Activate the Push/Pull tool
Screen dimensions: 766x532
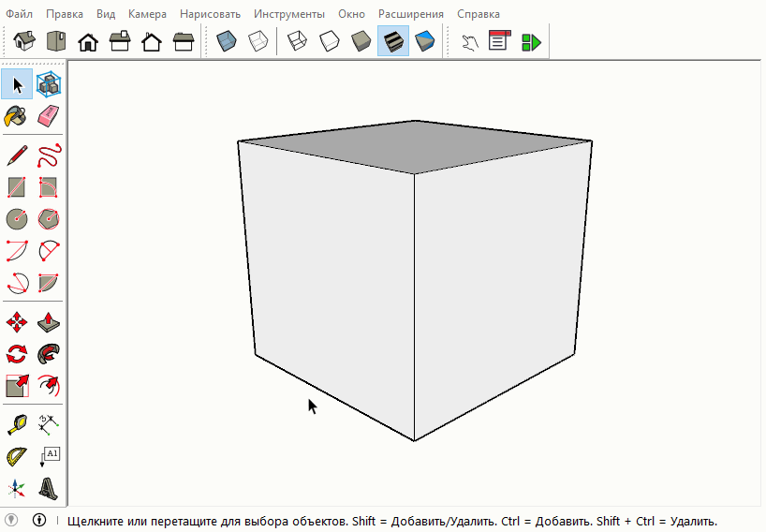tap(49, 323)
